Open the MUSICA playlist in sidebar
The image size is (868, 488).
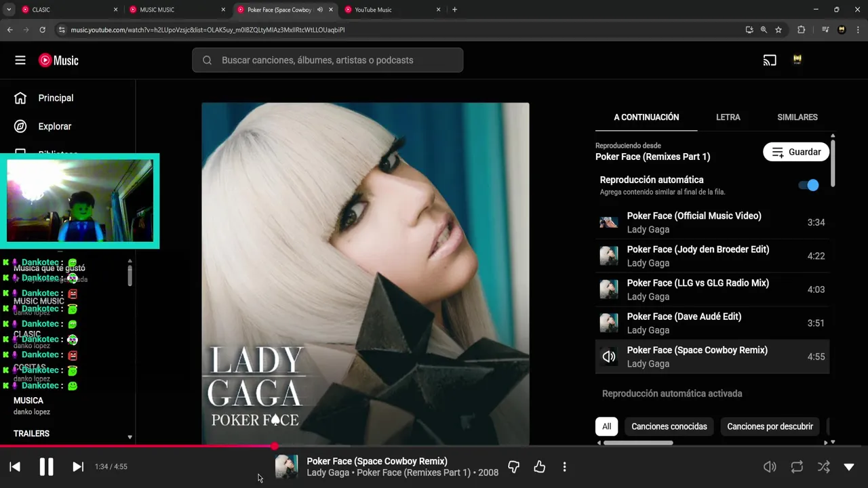coord(28,401)
